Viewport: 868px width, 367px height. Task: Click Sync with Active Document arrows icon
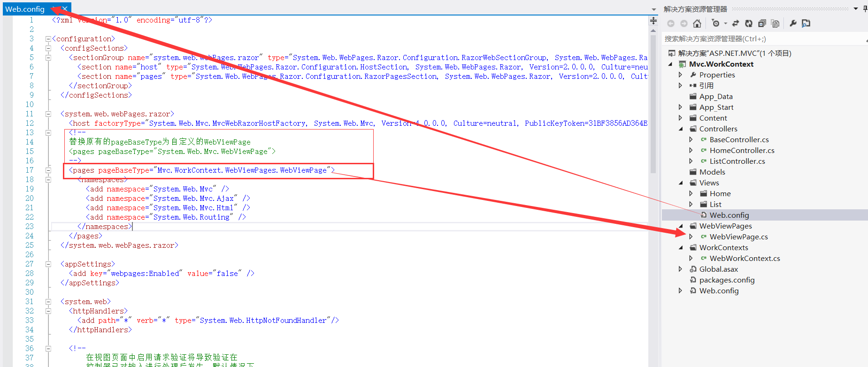[x=736, y=23]
